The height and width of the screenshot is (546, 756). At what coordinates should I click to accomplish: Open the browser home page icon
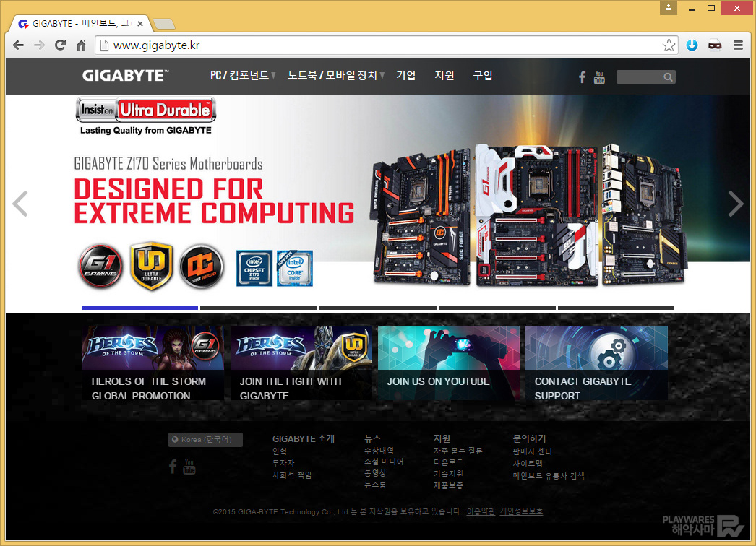tap(82, 45)
